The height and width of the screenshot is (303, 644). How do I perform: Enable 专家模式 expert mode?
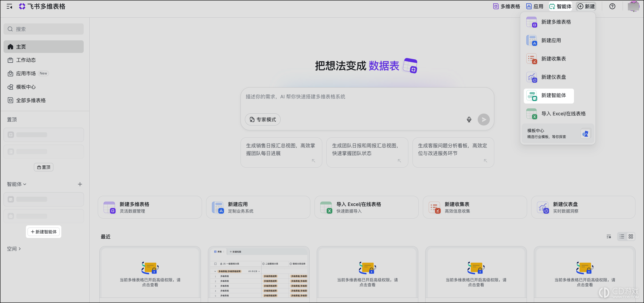[263, 120]
